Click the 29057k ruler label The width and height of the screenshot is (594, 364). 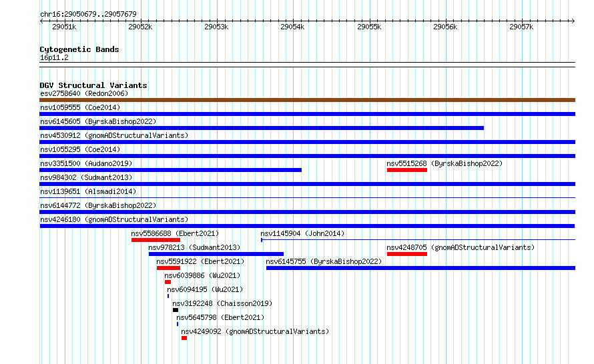(521, 27)
